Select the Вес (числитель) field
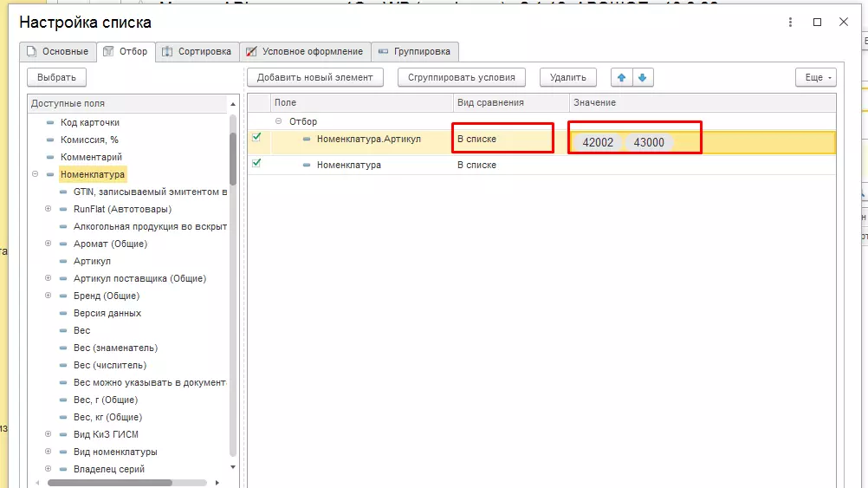Screen dimensions: 868x488 (x=110, y=365)
